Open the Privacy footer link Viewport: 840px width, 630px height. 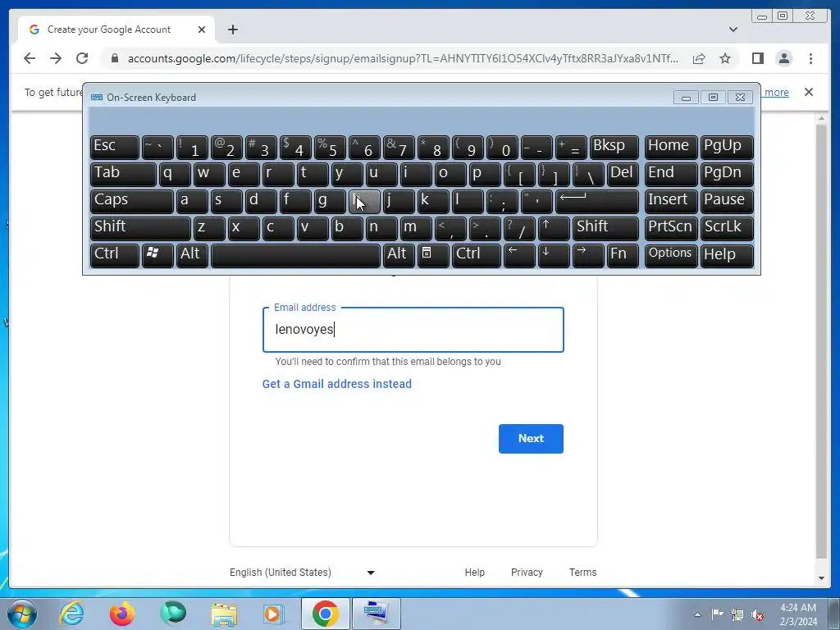(527, 572)
